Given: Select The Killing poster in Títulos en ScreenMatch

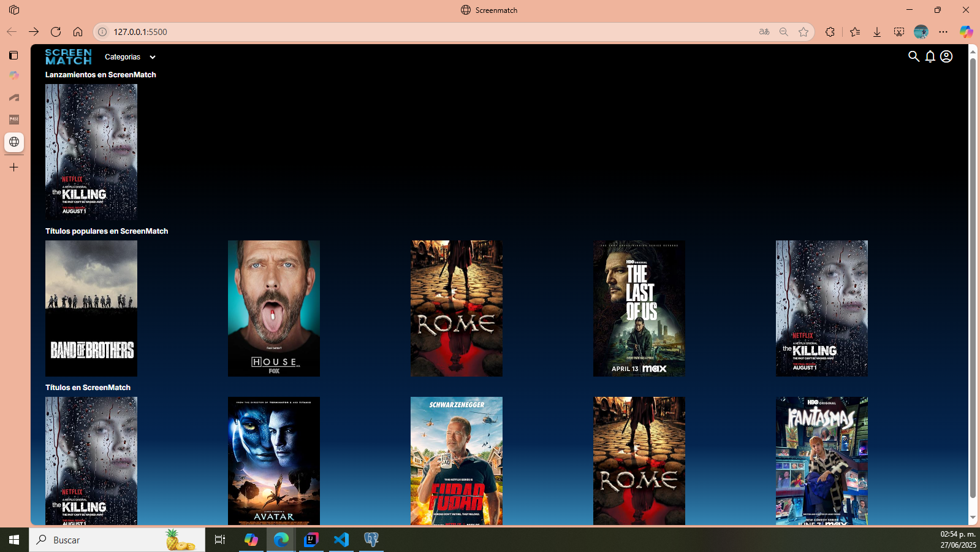Looking at the screenshot, I should pos(91,461).
